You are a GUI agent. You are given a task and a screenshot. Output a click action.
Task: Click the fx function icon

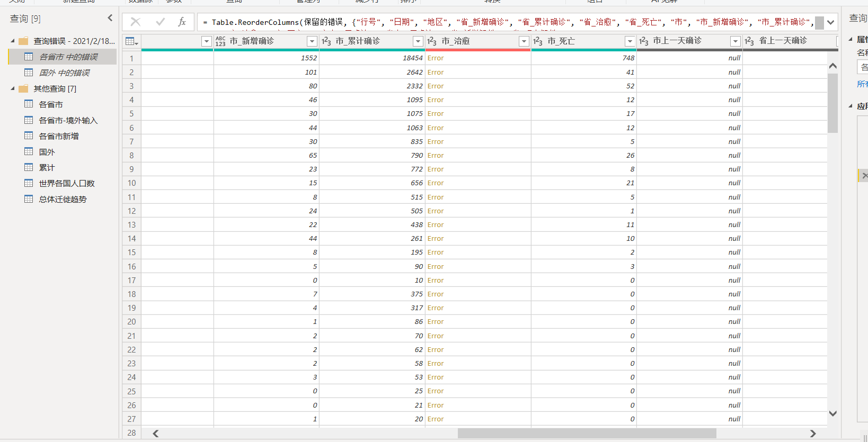pos(182,22)
